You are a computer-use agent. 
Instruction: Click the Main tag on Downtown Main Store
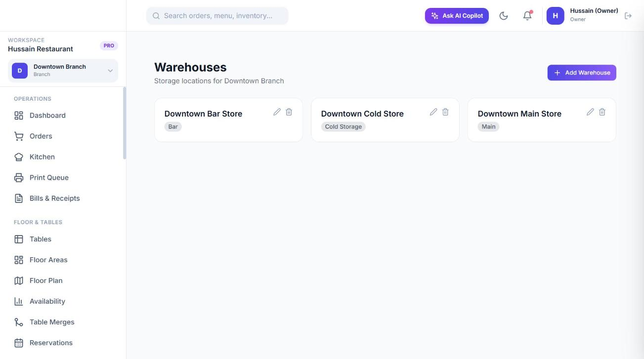pyautogui.click(x=489, y=127)
